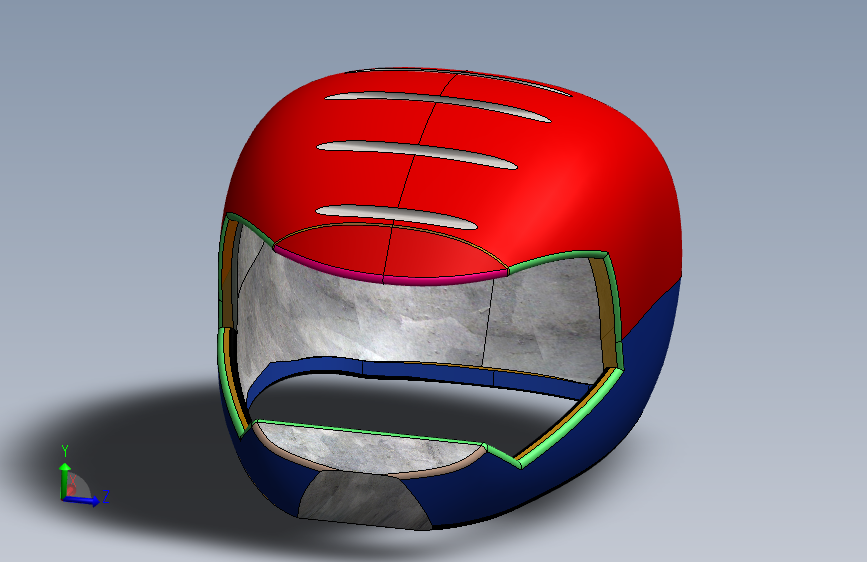The height and width of the screenshot is (562, 867).
Task: Select the magenta edge under the visor brim
Action: tap(391, 275)
